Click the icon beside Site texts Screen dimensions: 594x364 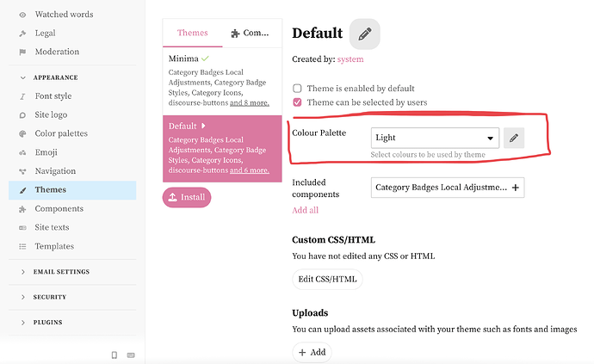(x=22, y=228)
